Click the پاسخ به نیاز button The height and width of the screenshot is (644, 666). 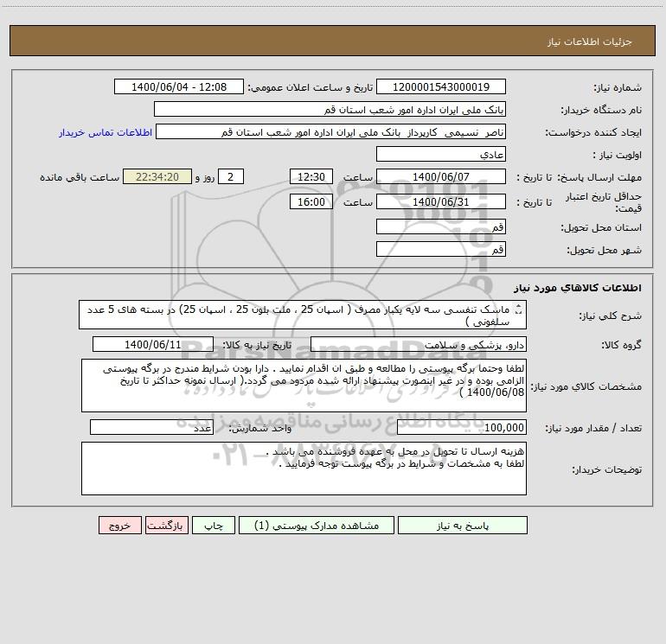pos(463,526)
